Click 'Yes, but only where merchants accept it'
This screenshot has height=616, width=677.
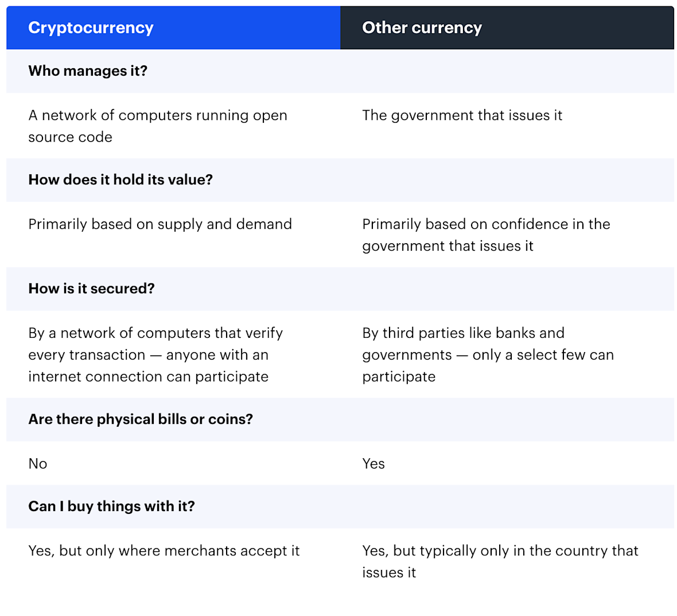(164, 551)
